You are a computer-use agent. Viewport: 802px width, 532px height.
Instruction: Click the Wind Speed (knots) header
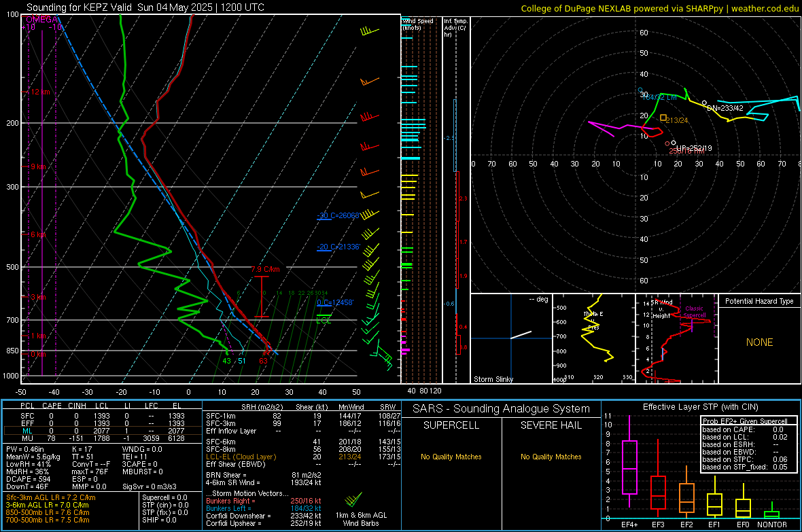(x=417, y=24)
